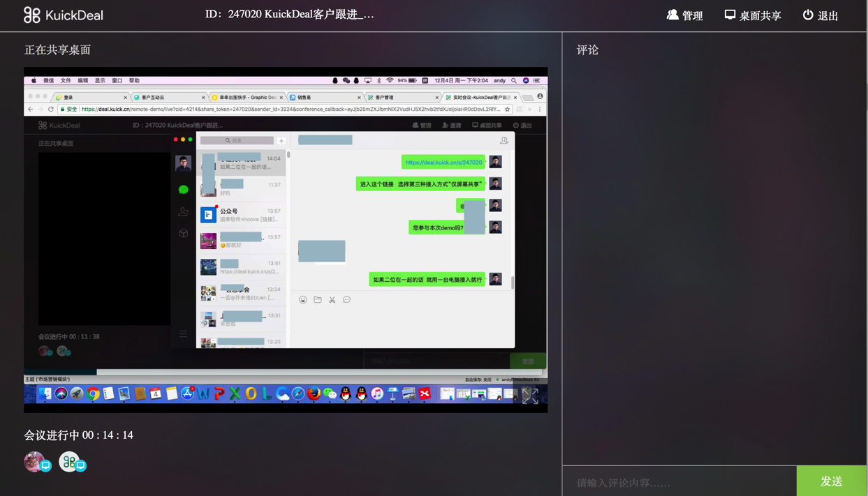The width and height of the screenshot is (868, 496).
Task: Click the scissors screenshot icon in WeChat toolbar
Action: [x=332, y=300]
